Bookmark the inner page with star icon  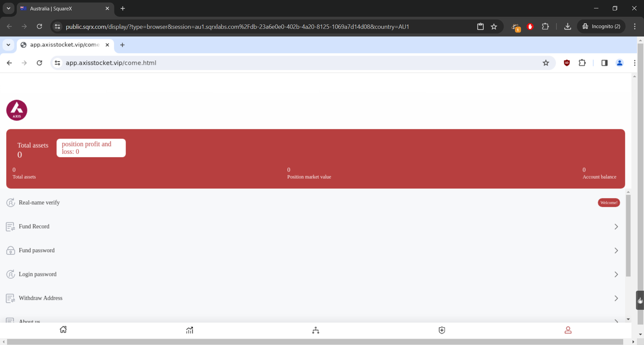546,63
